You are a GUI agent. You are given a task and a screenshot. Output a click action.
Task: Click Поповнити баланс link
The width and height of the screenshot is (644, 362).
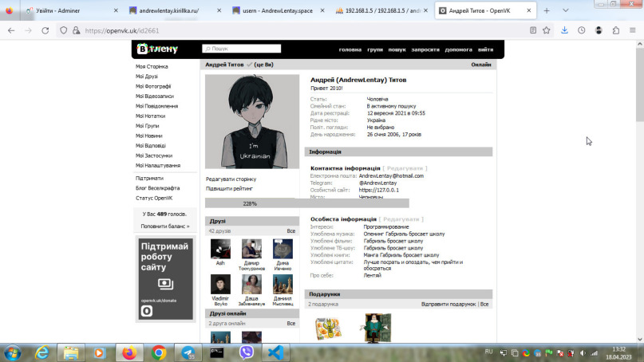coord(165,226)
